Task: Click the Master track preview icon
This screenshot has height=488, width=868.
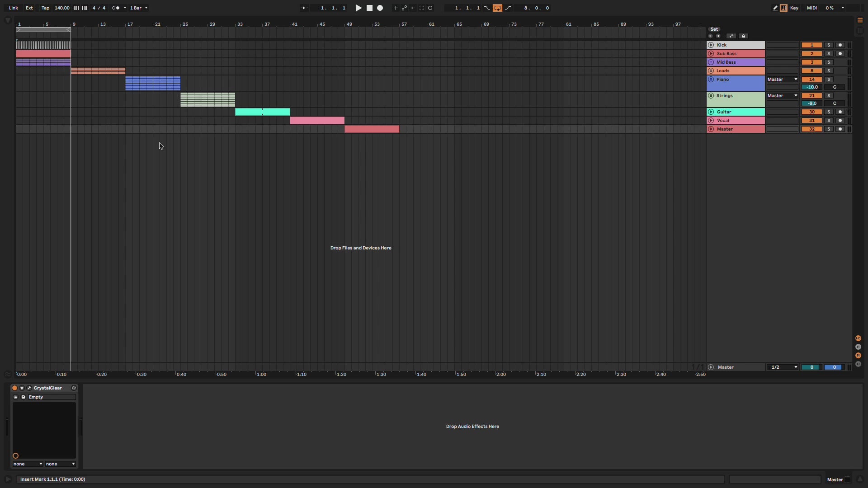Action: 711,367
